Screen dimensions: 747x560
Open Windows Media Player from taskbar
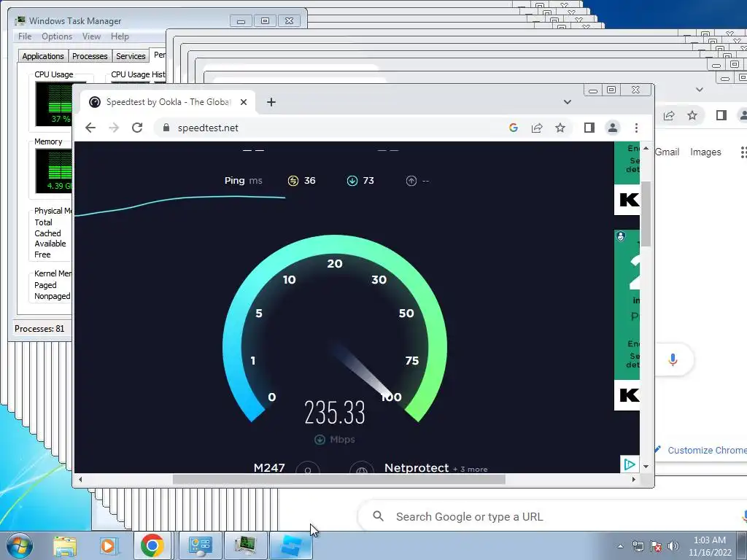(108, 545)
